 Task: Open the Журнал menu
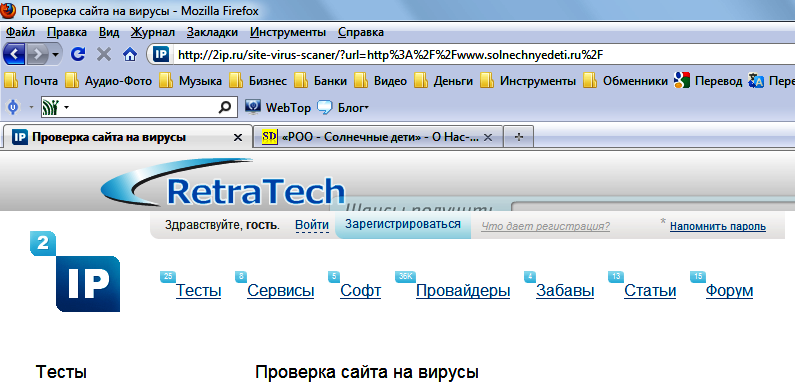pyautogui.click(x=153, y=32)
